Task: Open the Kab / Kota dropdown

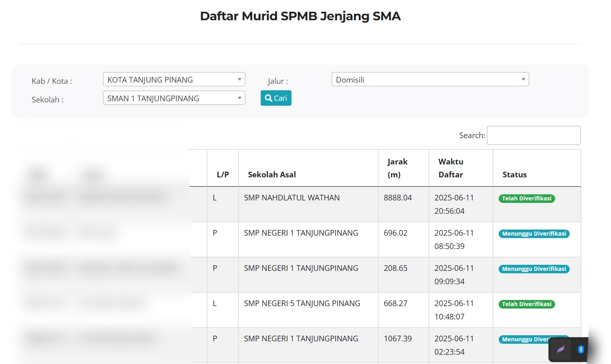Action: tap(174, 79)
